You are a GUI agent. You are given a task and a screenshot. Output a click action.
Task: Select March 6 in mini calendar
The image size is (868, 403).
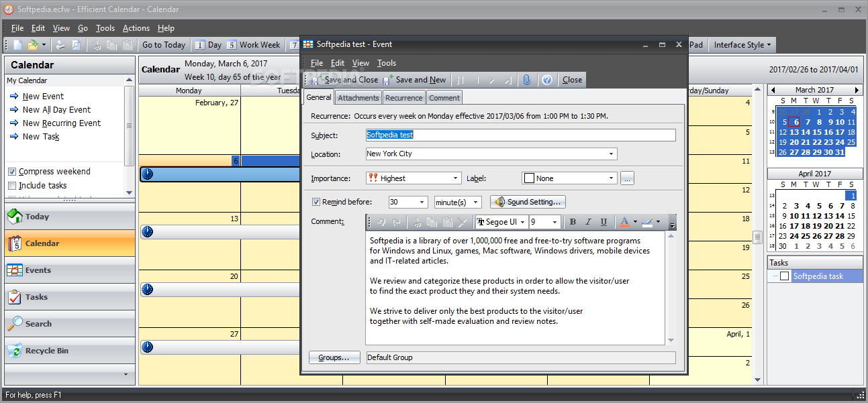tap(795, 122)
